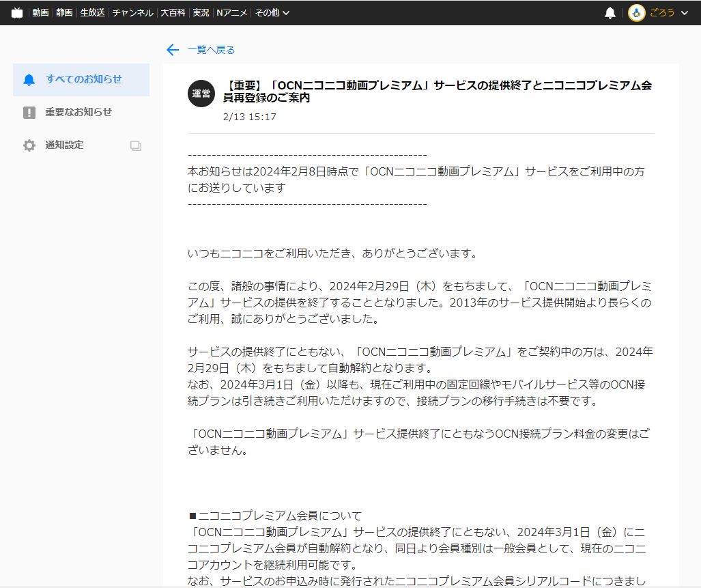Open 生放送 in the top navigation
701x588 pixels.
[x=93, y=13]
